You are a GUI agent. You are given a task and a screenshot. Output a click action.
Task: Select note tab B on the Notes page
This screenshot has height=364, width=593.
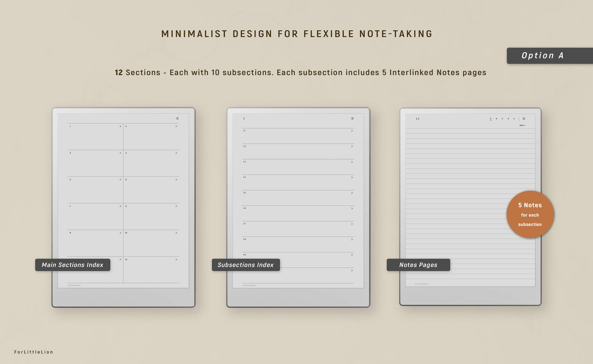click(x=497, y=119)
